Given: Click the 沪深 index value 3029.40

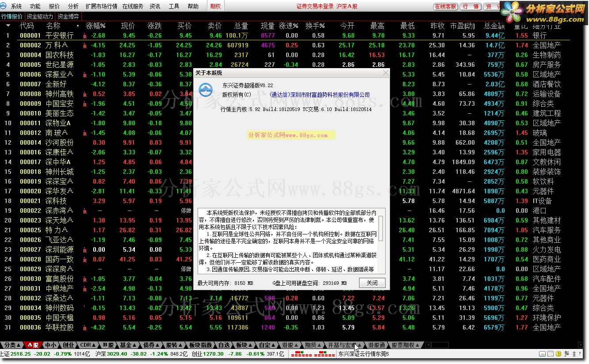Looking at the screenshot, I should 117,354.
